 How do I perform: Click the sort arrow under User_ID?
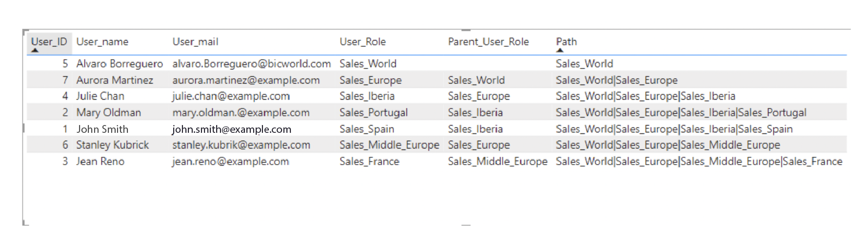click(35, 50)
